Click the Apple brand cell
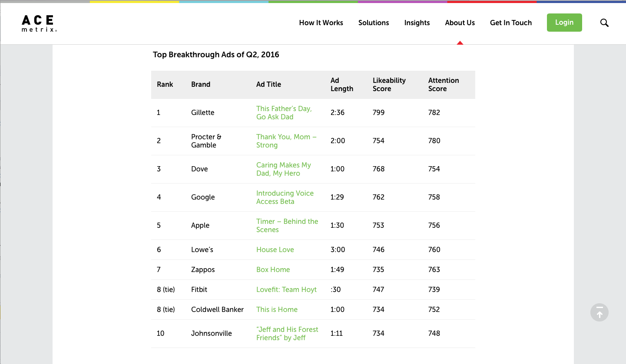626x364 pixels. 200,226
